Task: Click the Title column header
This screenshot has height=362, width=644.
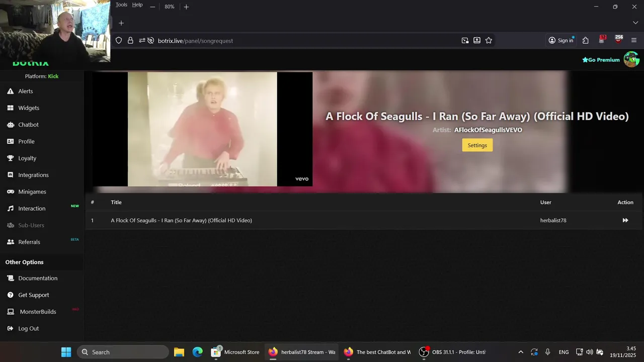Action: pyautogui.click(x=116, y=202)
